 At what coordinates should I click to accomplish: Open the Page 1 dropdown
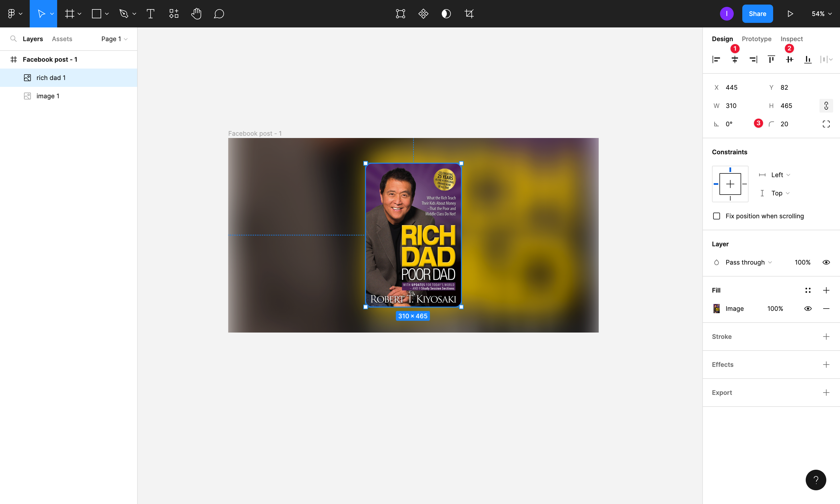coord(114,39)
